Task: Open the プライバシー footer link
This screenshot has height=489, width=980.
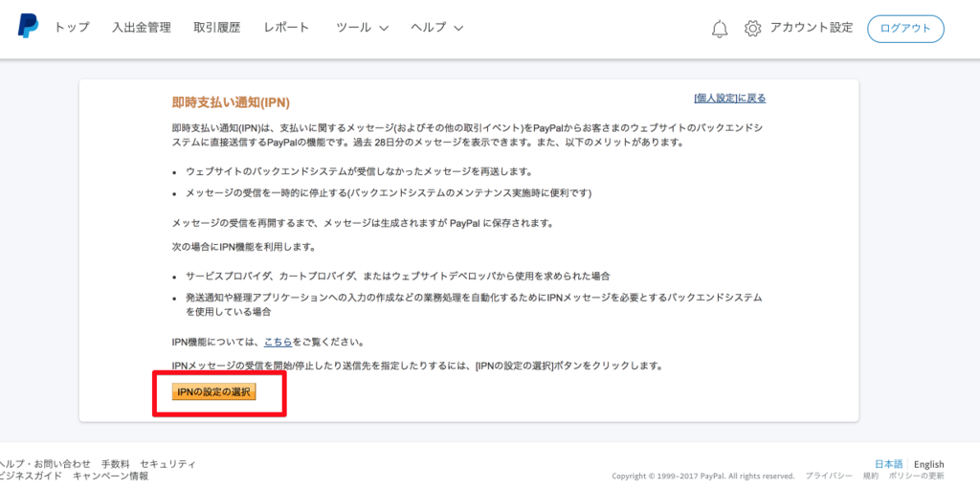Action: point(829,476)
